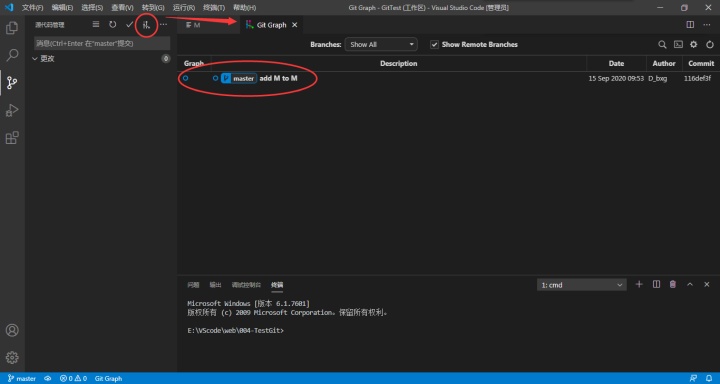Click the Commit column header

(701, 63)
